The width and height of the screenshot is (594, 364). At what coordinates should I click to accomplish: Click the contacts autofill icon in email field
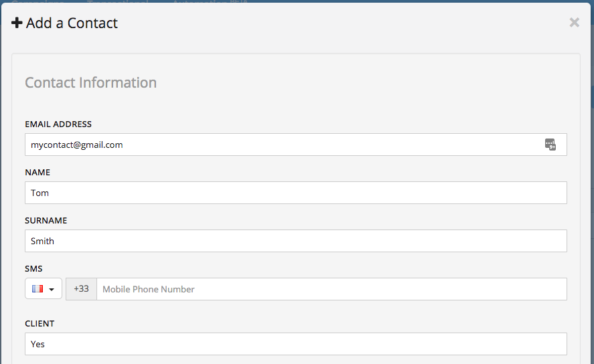pos(550,145)
